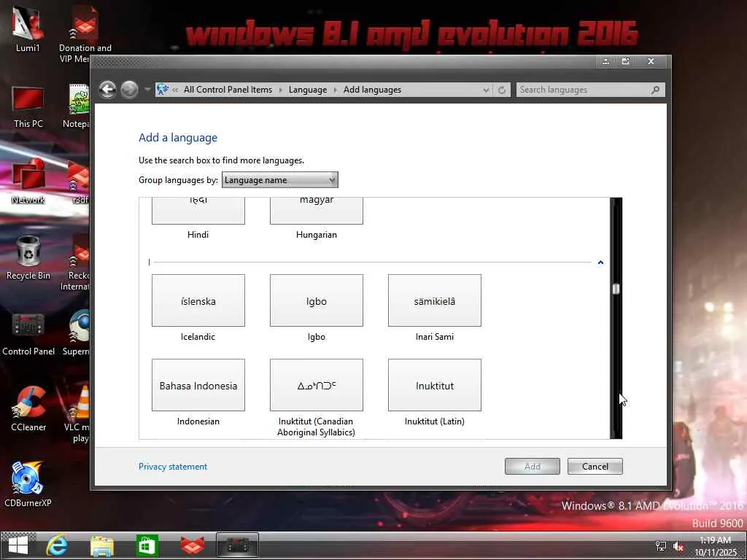Select the Igbo language tile
Image resolution: width=747 pixels, height=560 pixels.
pyautogui.click(x=317, y=300)
